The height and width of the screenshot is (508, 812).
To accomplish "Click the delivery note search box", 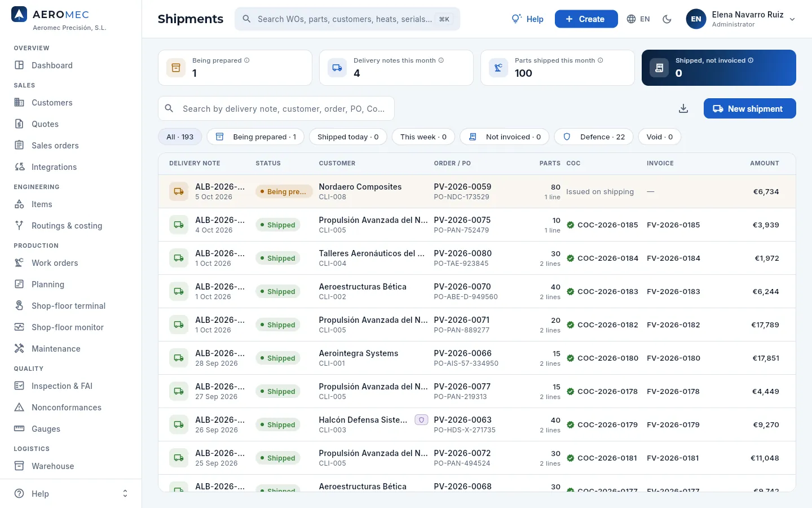I will click(x=276, y=108).
